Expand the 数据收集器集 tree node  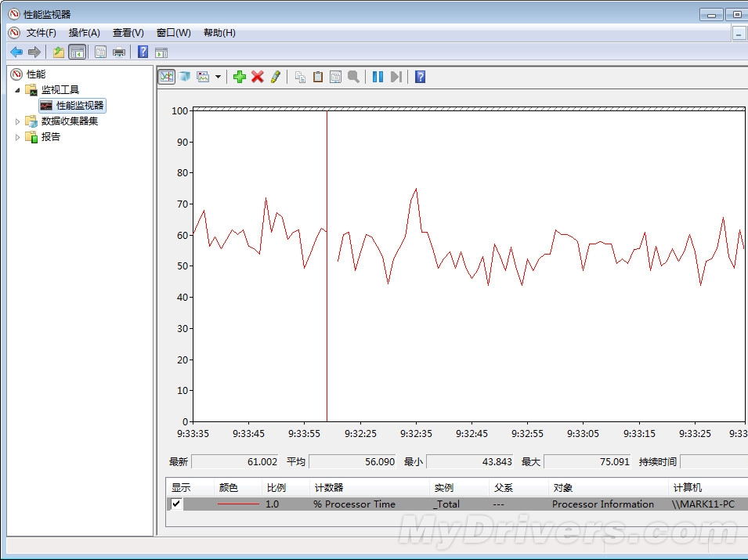click(18, 121)
